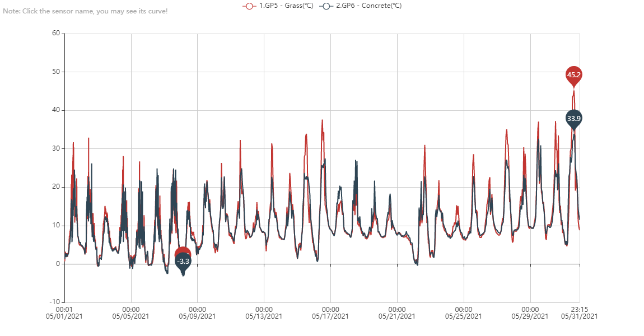Select the 05/05/2021 x-axis date label

130,316
